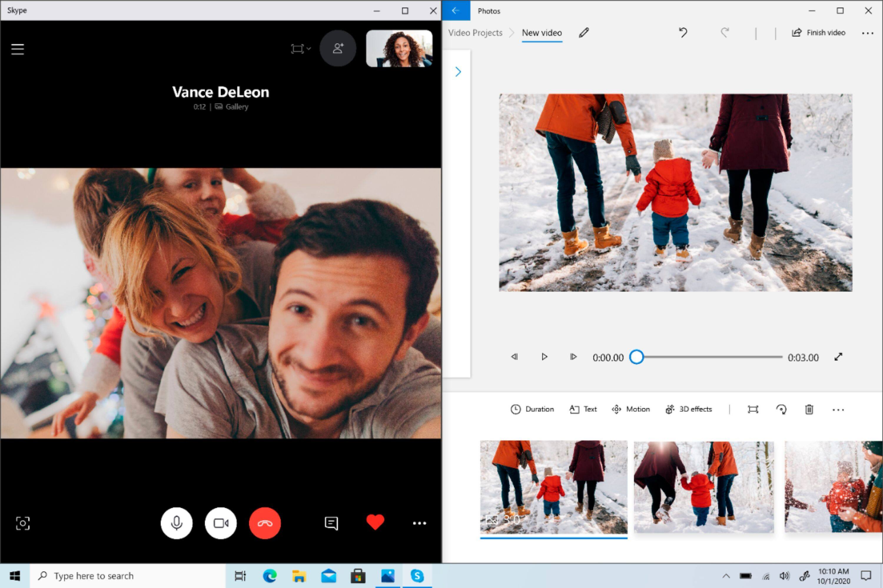
Task: Turn off the video camera in call
Action: [x=221, y=523]
